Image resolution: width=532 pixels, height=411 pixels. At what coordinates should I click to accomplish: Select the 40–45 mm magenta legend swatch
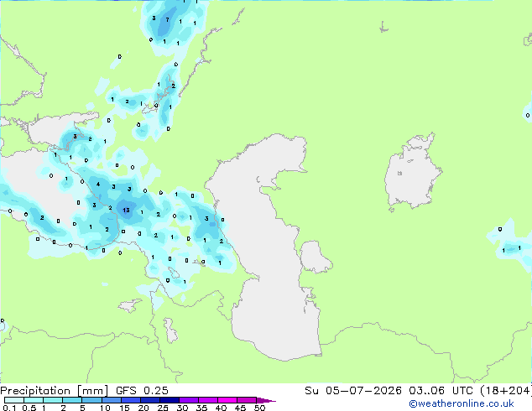pyautogui.click(x=227, y=400)
